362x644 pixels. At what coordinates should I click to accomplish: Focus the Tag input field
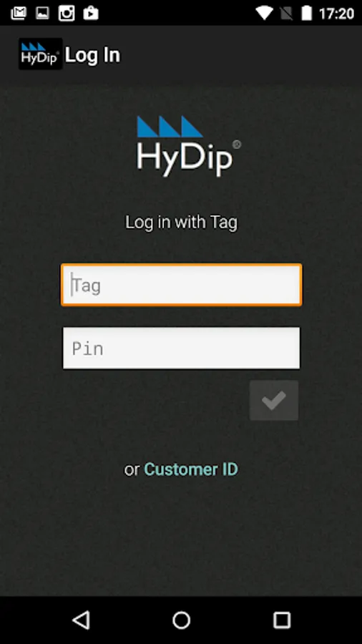[182, 285]
